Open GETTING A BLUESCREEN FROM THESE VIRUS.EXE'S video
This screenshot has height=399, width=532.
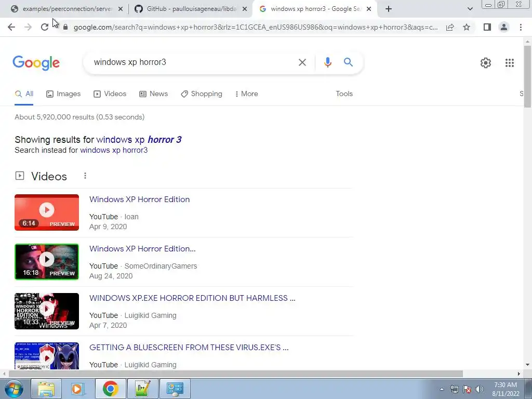click(x=189, y=348)
